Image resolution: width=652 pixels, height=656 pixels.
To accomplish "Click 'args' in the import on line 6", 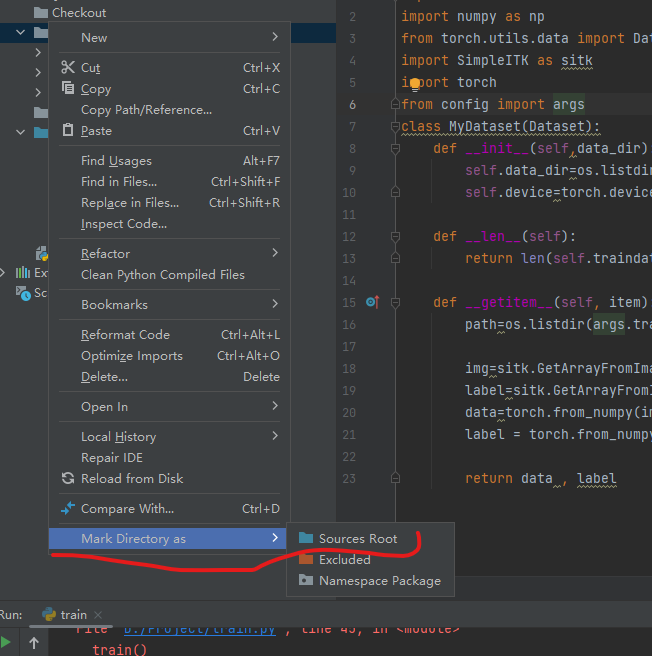I will (568, 104).
